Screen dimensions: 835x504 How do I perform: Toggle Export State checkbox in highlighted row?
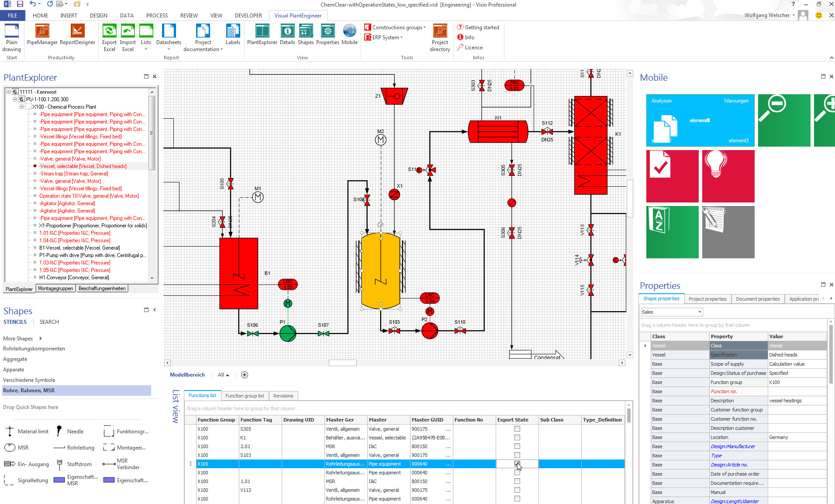(517, 464)
